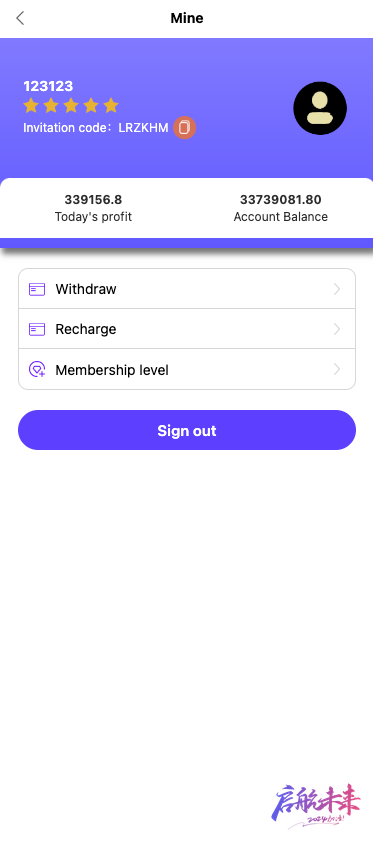Tap the first gold star rating
The image size is (373, 841).
click(x=31, y=106)
